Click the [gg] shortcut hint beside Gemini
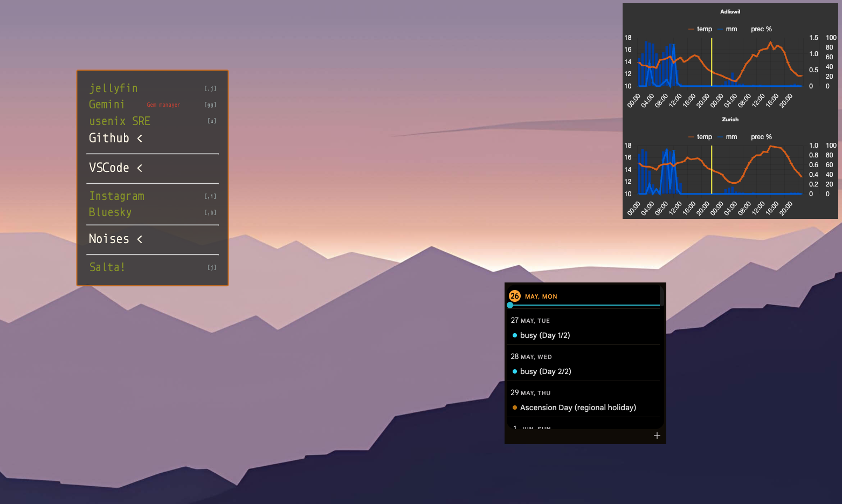 (x=210, y=105)
